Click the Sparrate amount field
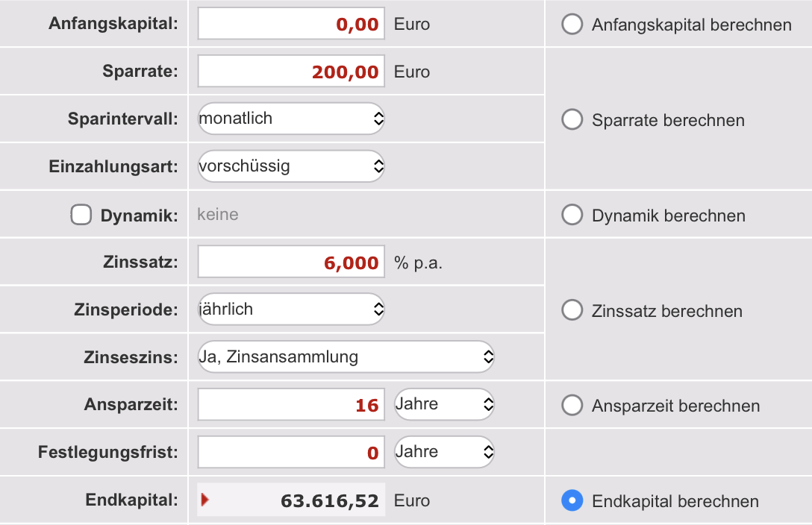 [291, 71]
